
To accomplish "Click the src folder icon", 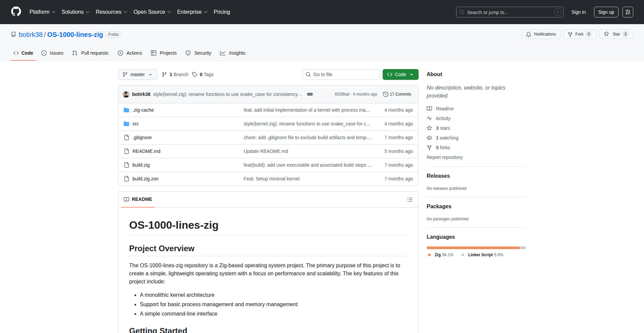I will tap(126, 124).
